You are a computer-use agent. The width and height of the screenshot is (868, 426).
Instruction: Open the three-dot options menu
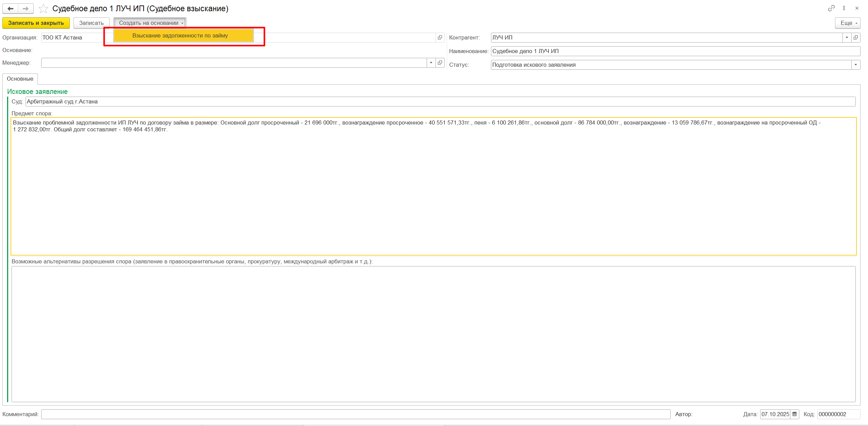point(844,8)
